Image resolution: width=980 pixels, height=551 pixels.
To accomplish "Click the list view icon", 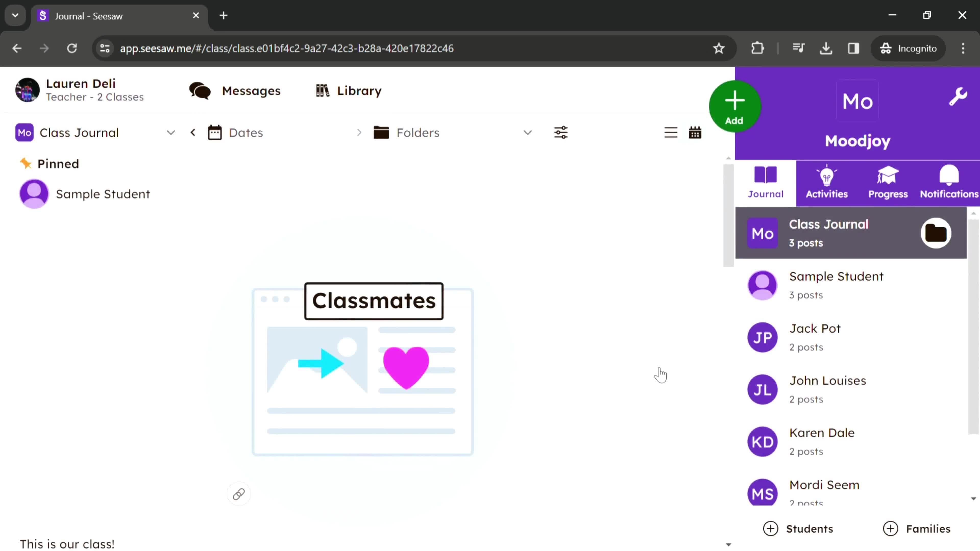I will [670, 133].
